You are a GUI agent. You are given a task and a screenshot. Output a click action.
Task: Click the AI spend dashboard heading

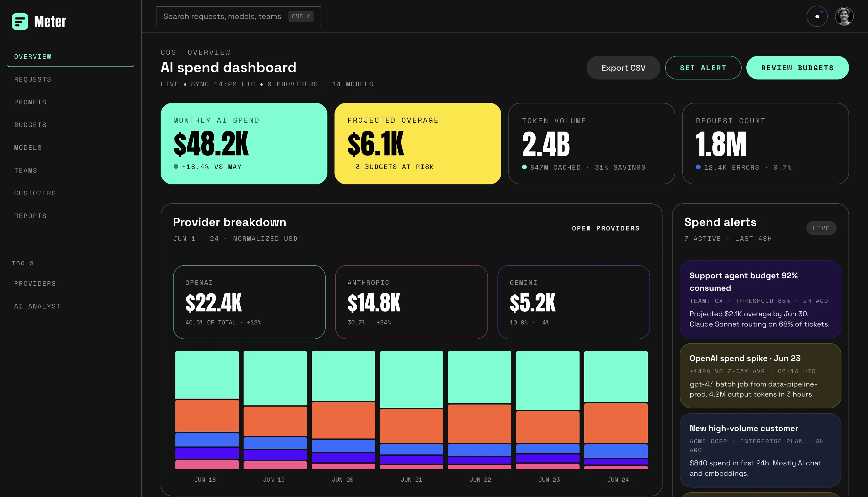228,68
